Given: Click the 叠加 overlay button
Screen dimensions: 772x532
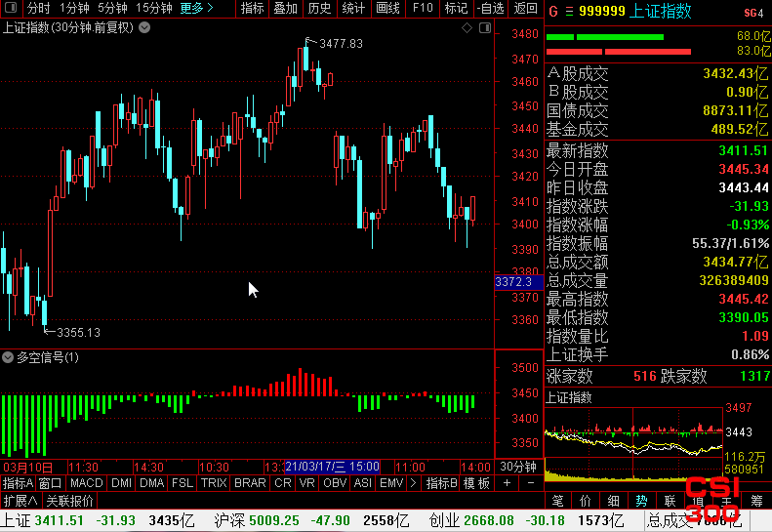Looking at the screenshot, I should click(x=286, y=8).
